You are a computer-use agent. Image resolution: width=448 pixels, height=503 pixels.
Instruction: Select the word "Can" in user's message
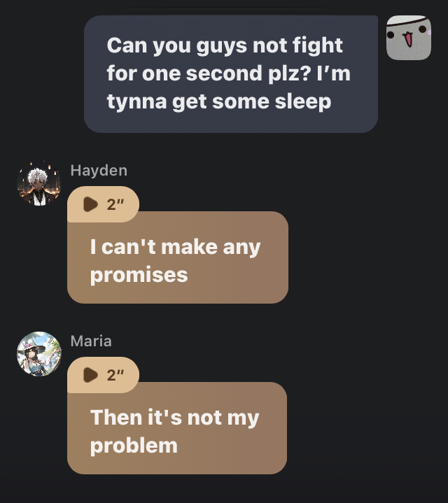127,45
